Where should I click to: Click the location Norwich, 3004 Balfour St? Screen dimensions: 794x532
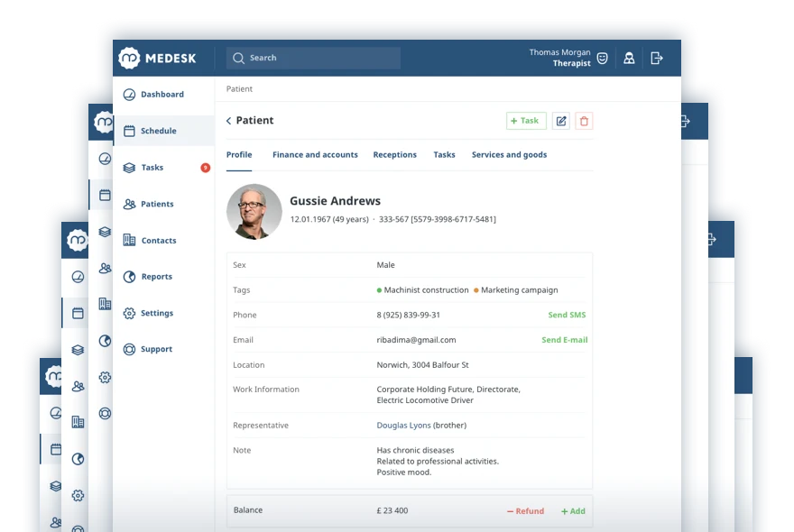pos(422,365)
